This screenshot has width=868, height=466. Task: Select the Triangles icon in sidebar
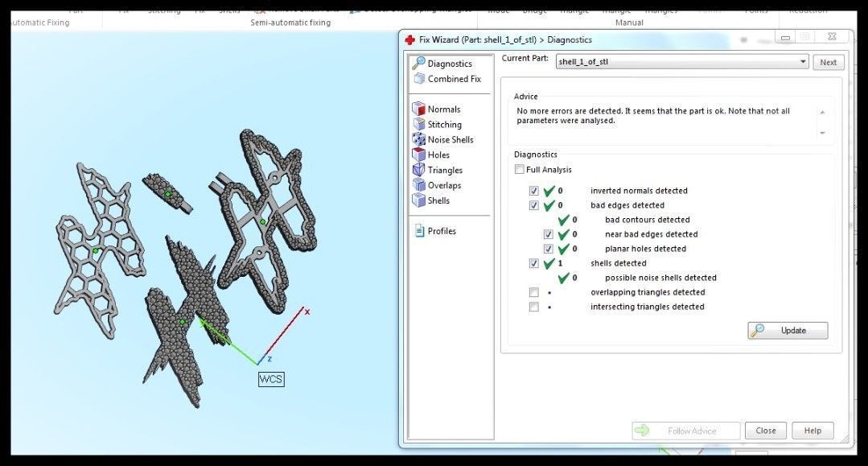pos(418,170)
